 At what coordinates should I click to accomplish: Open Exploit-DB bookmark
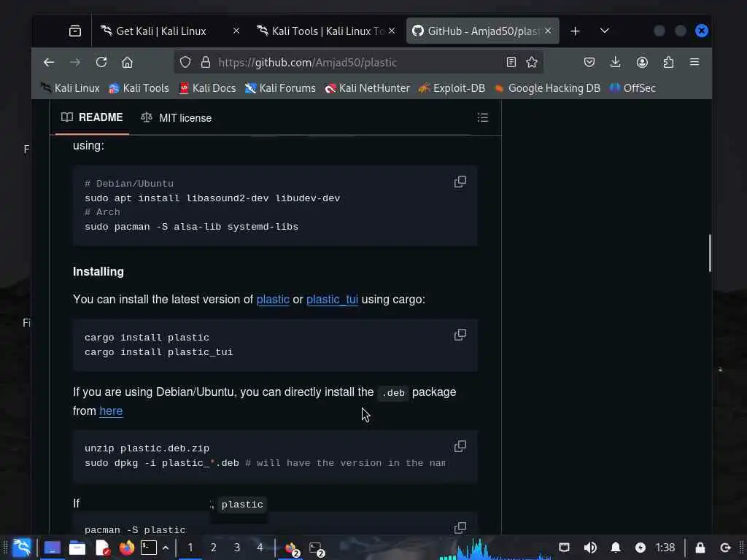tap(452, 88)
